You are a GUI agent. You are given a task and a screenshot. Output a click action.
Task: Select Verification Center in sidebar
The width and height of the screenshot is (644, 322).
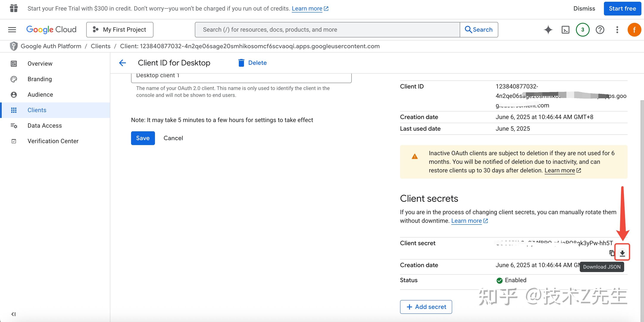(53, 141)
